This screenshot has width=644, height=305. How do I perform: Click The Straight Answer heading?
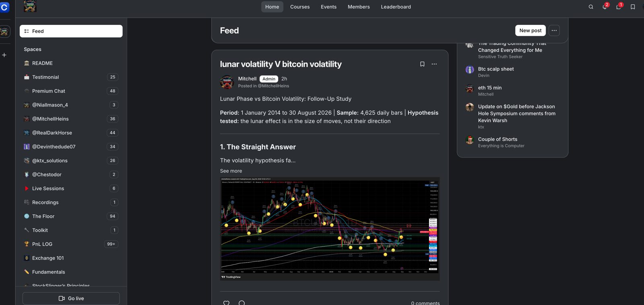(x=258, y=147)
